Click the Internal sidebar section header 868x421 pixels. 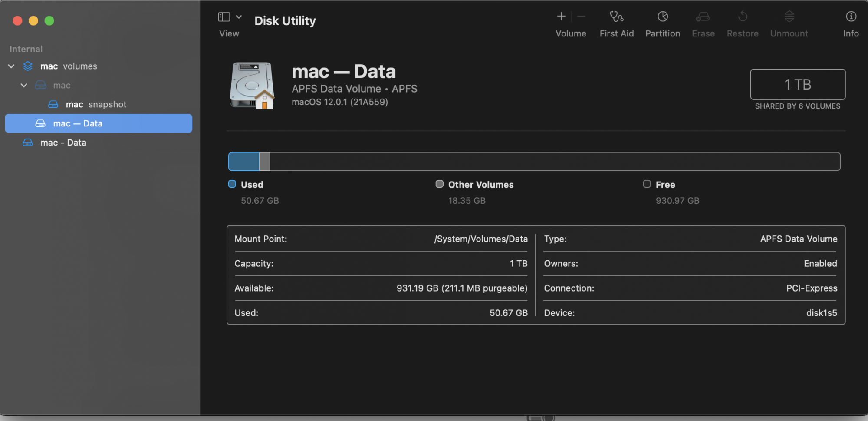[x=26, y=49]
